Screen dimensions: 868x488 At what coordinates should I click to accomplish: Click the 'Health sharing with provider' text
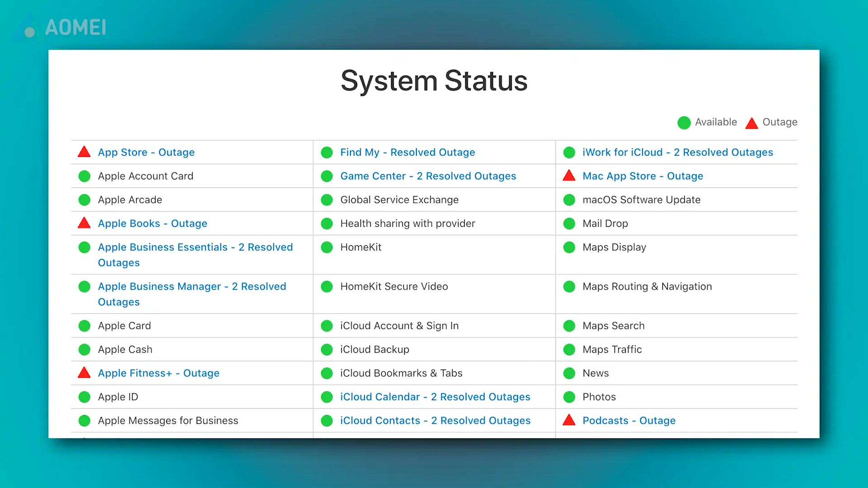tap(407, 223)
